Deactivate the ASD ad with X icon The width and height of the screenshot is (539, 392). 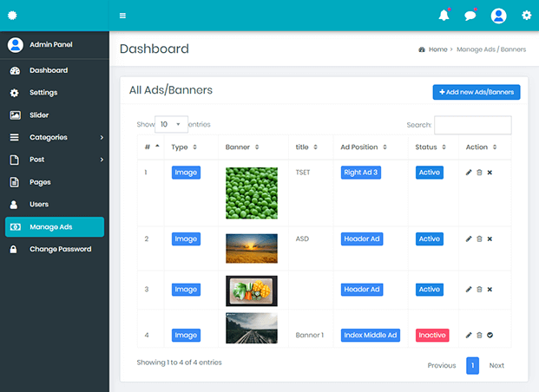pos(490,238)
